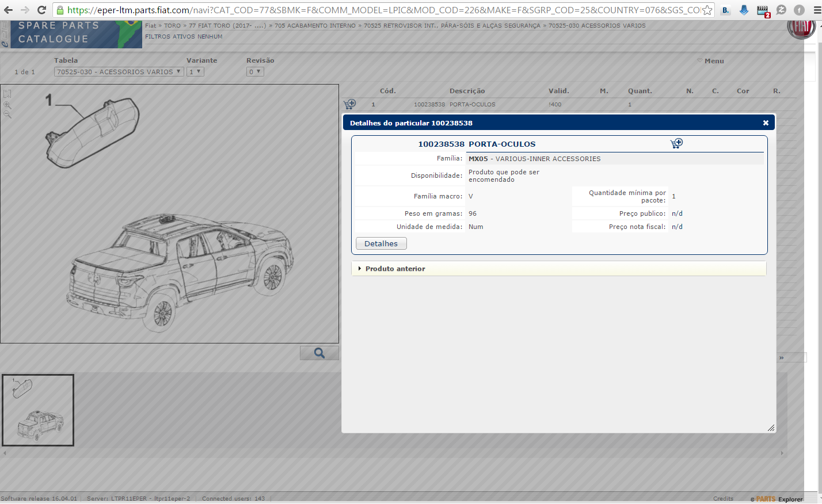Click the TORO breadcrumb link

(172, 25)
